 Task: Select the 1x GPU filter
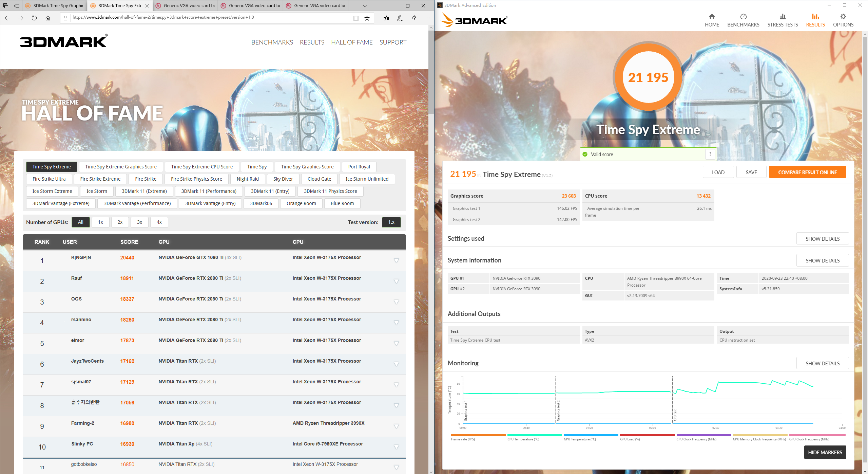click(100, 222)
